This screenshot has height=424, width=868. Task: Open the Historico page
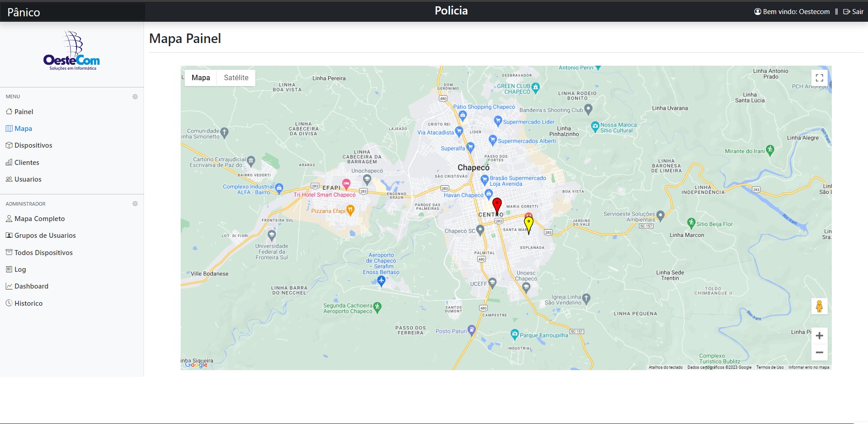(24, 304)
